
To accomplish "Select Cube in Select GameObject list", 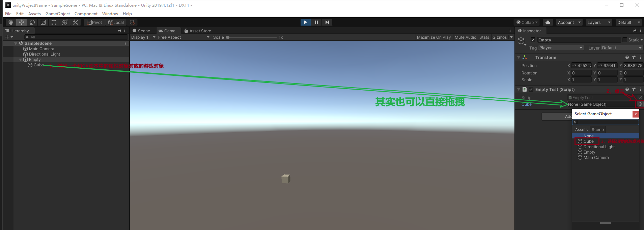I will pyautogui.click(x=588, y=141).
